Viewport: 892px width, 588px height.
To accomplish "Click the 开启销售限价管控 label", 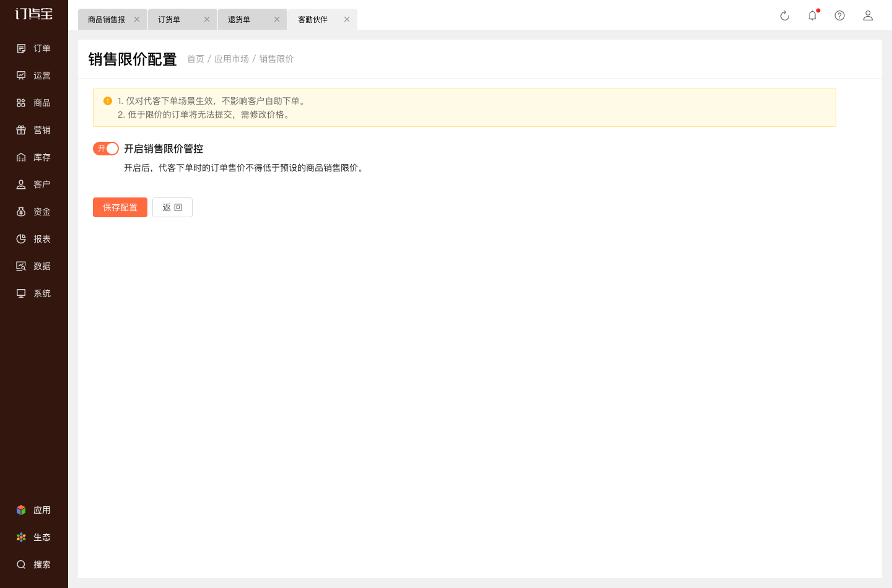I will (x=164, y=149).
